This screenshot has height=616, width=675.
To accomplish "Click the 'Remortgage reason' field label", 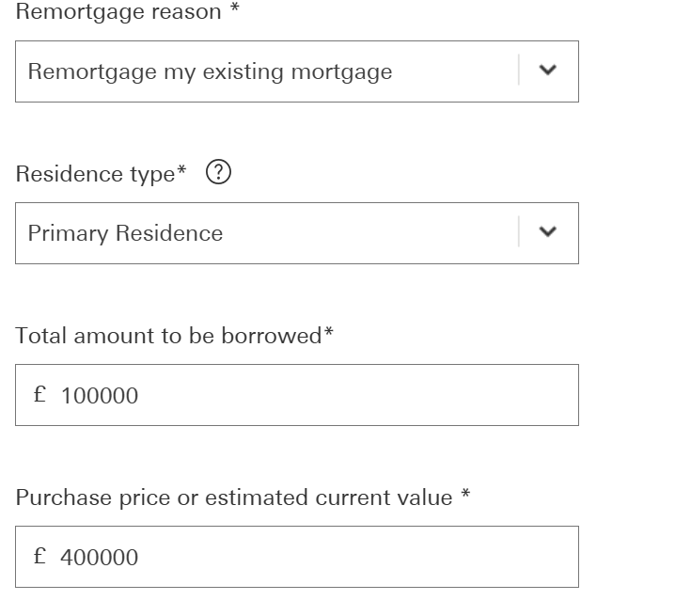I will pyautogui.click(x=118, y=12).
